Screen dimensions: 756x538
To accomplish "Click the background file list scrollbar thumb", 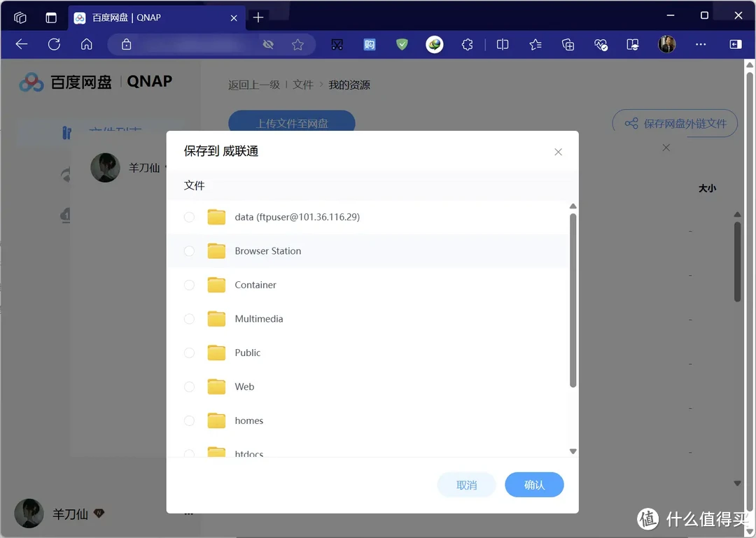I will coord(737,262).
